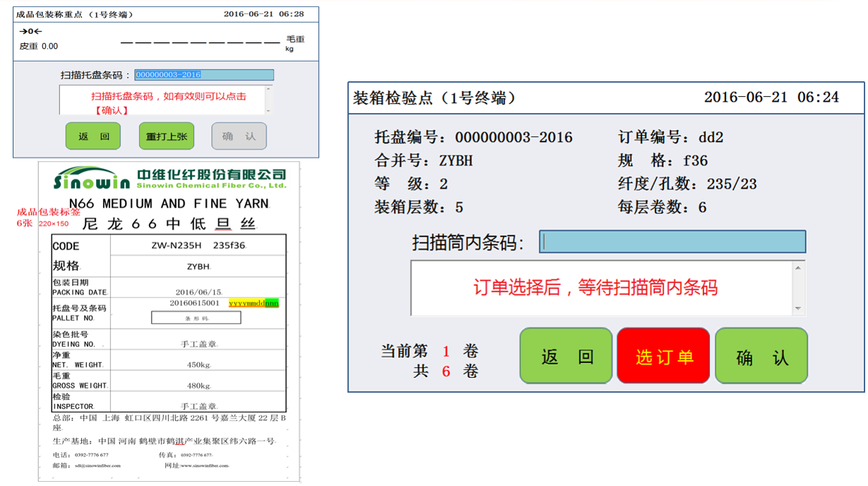The width and height of the screenshot is (868, 486).
Task: Click the 总部 headquarters address line
Action: pyautogui.click(x=169, y=422)
